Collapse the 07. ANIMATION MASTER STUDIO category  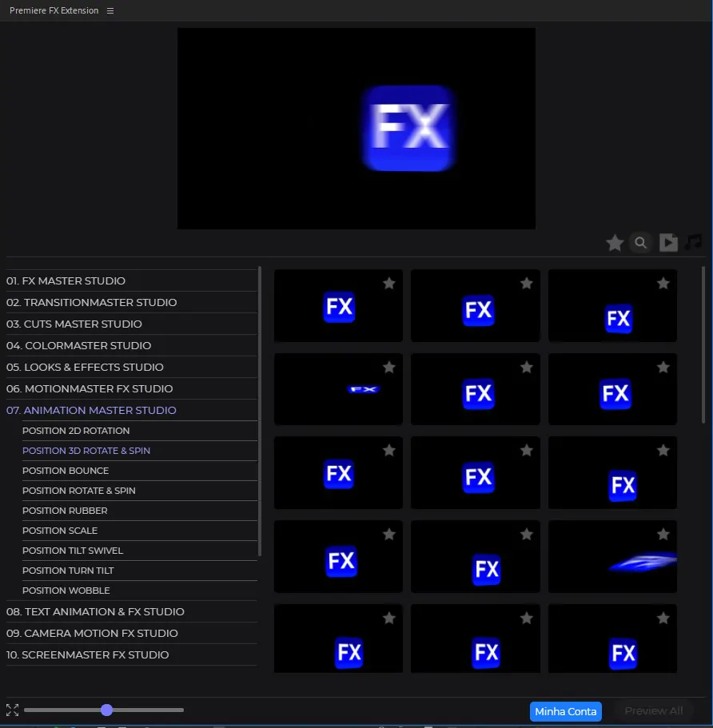91,410
